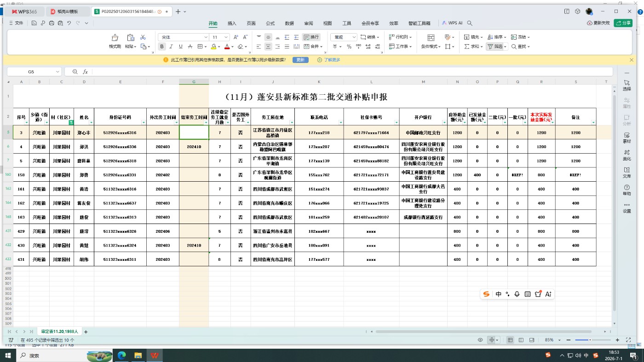Image resolution: width=644 pixels, height=362 pixels.
Task: Open the 文件 menu
Action: [x=17, y=23]
